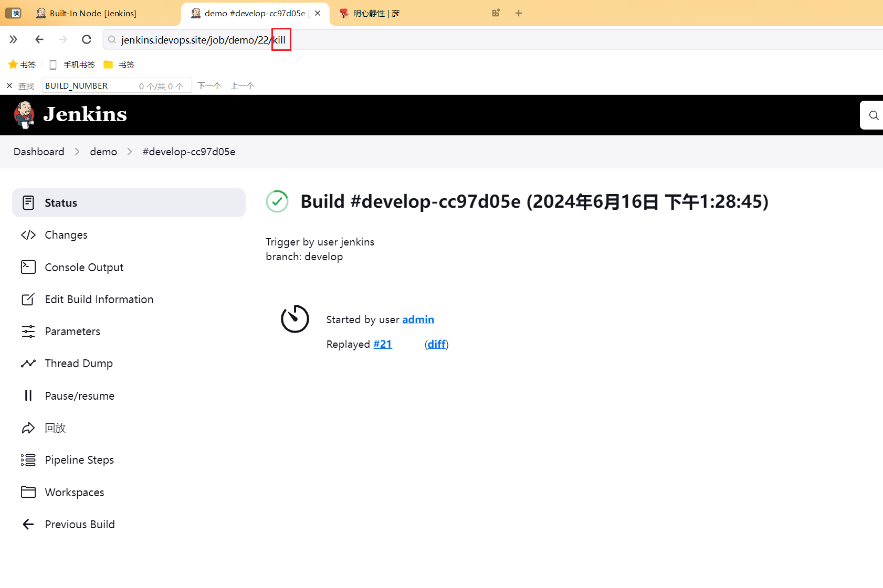Image resolution: width=883 pixels, height=588 pixels.
Task: Click the #develop-cc97d05e breadcrumb
Action: point(189,152)
